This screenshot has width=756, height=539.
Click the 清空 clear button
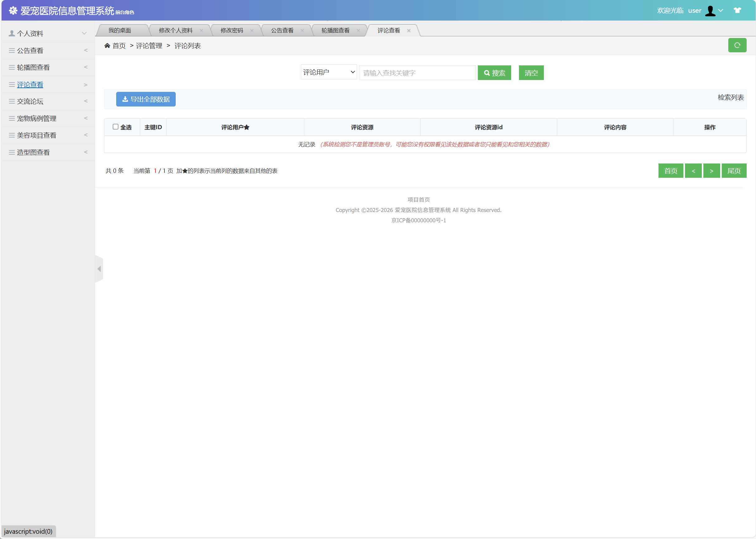[x=531, y=73]
